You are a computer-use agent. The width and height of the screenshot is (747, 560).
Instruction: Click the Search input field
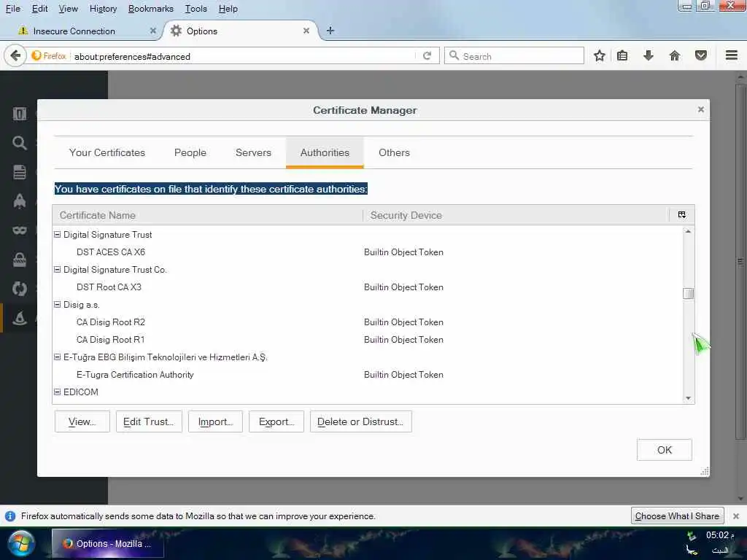tap(514, 55)
